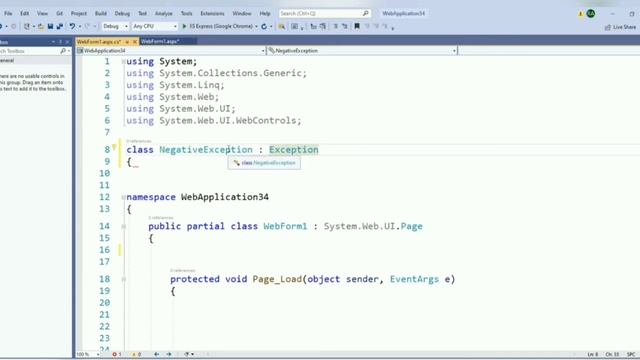The image size is (640, 360).
Task: Click the Save All icon
Action: (60, 27)
